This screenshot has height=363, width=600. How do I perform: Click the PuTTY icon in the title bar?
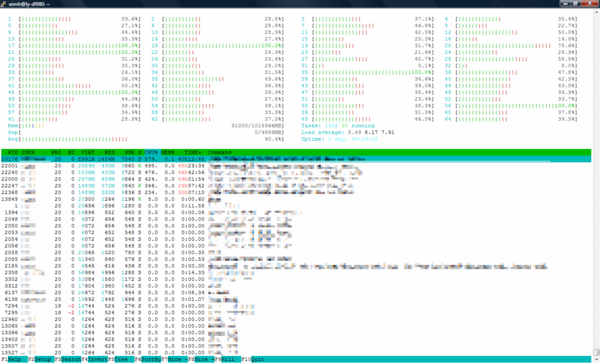click(x=3, y=4)
